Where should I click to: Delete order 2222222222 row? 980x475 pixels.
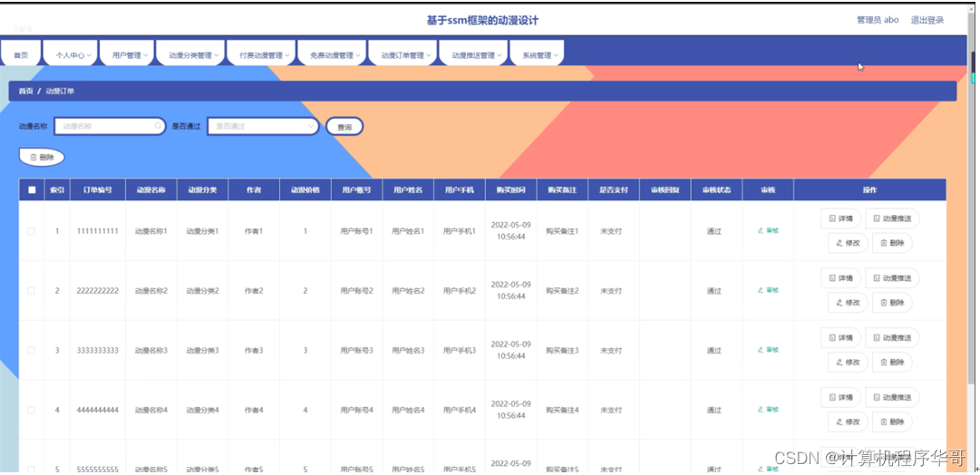(892, 303)
